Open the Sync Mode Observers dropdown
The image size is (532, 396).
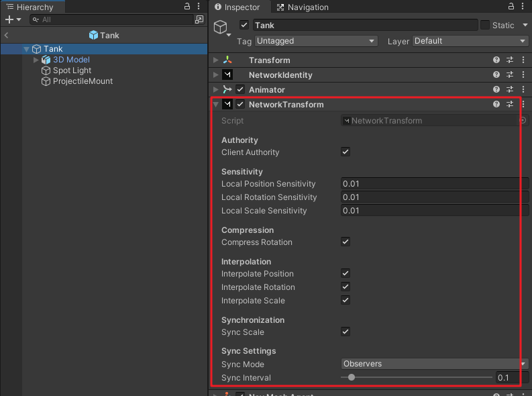[434, 364]
